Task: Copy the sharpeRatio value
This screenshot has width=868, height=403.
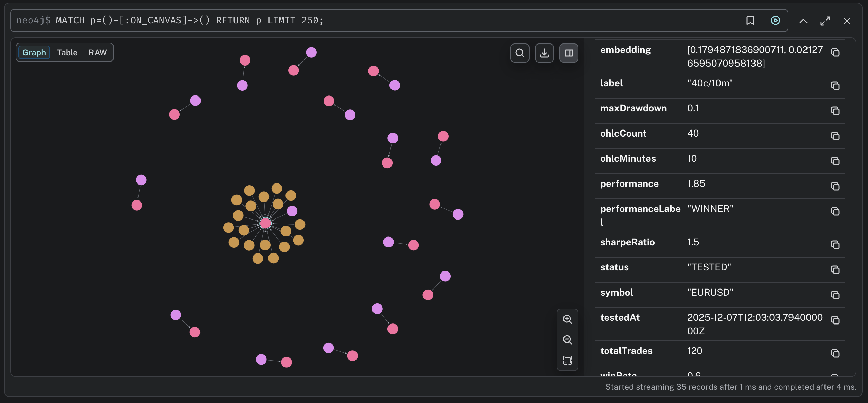Action: 835,245
